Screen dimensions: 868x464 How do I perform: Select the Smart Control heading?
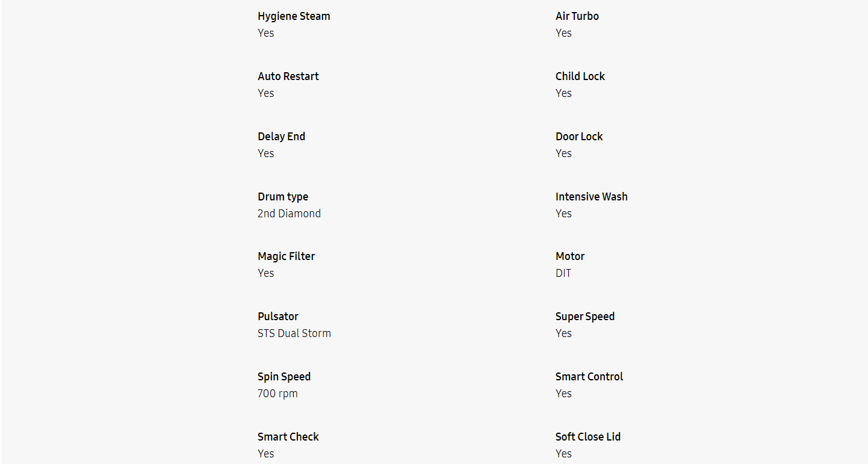coord(589,377)
